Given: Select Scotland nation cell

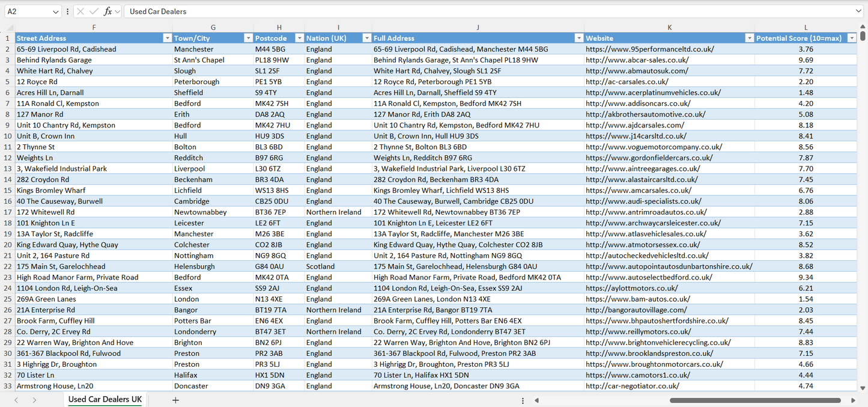Looking at the screenshot, I should click(x=338, y=267).
